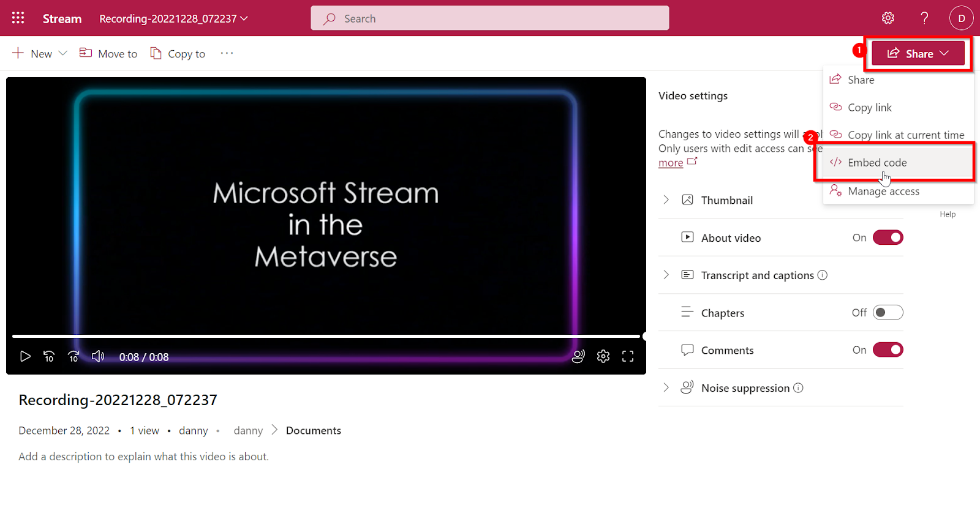Add a description to the video
Viewport: 980px width, 519px height.
(143, 457)
